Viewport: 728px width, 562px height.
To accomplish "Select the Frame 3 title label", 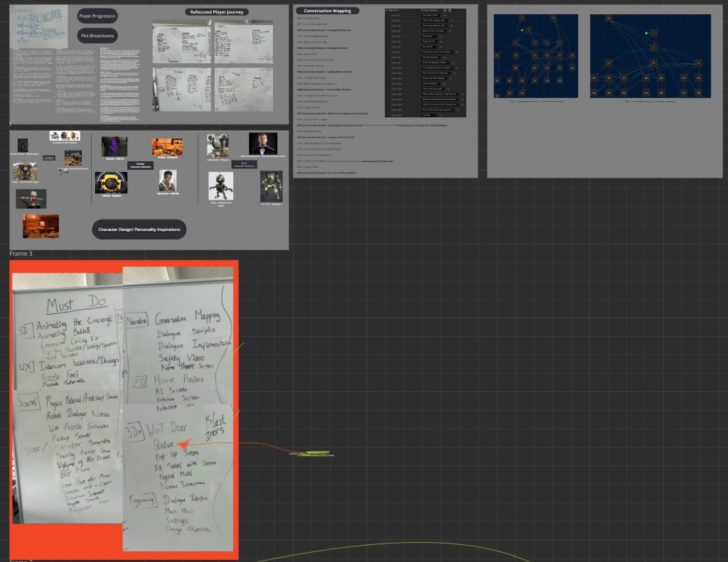I will point(21,254).
